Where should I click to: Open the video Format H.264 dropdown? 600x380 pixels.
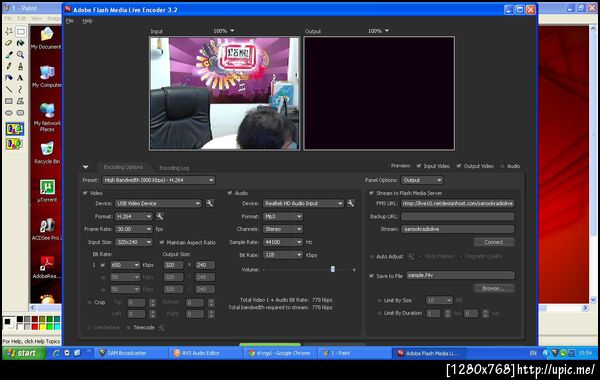coord(134,216)
